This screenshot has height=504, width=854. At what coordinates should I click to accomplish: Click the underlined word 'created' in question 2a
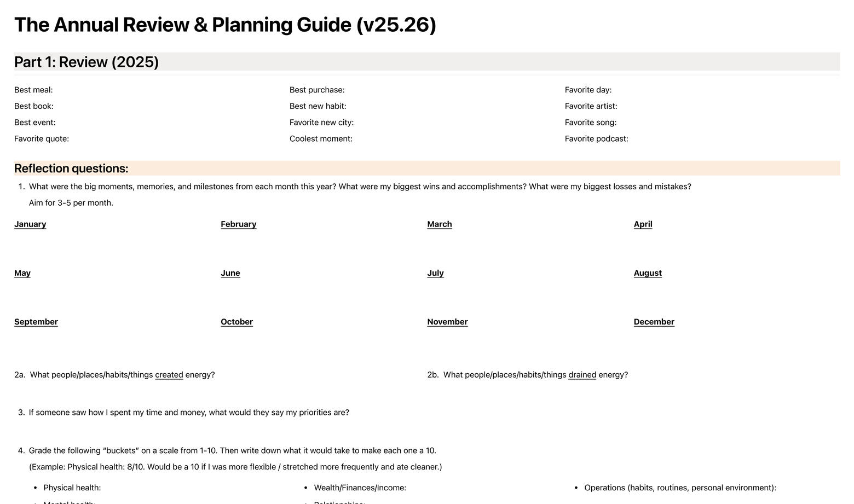coord(169,375)
